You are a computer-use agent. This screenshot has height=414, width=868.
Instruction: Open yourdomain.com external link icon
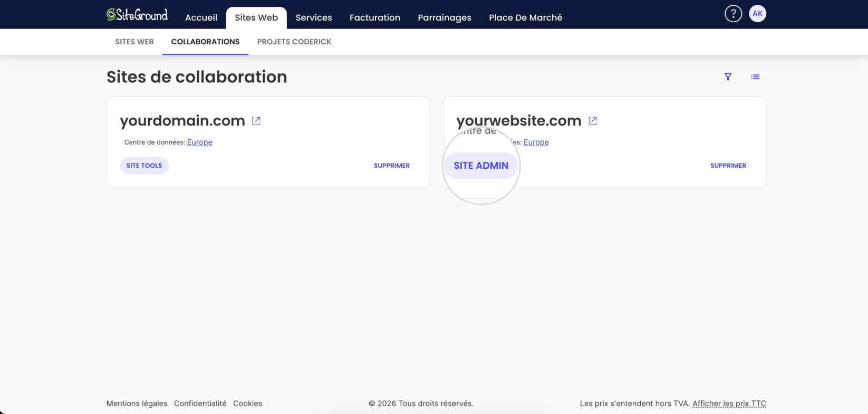coord(256,121)
